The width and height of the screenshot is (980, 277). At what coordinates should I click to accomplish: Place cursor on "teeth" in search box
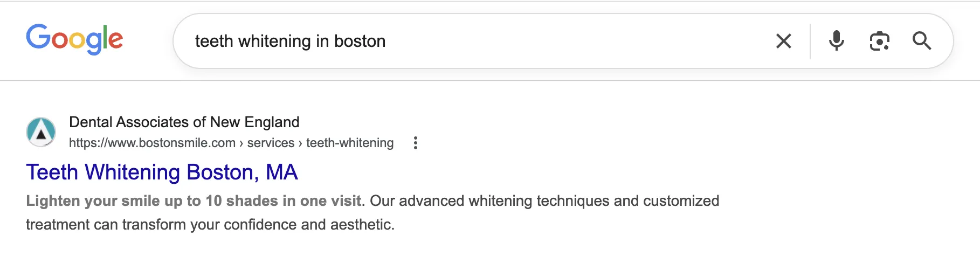tap(214, 41)
